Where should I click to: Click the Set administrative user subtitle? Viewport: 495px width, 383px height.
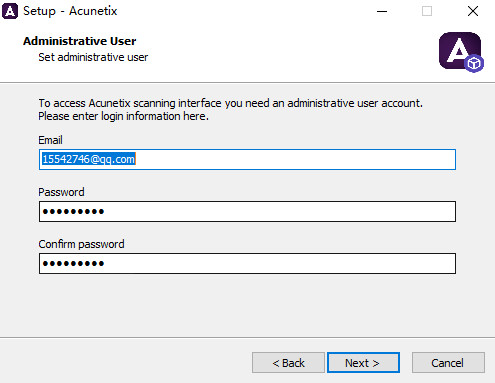click(x=93, y=57)
